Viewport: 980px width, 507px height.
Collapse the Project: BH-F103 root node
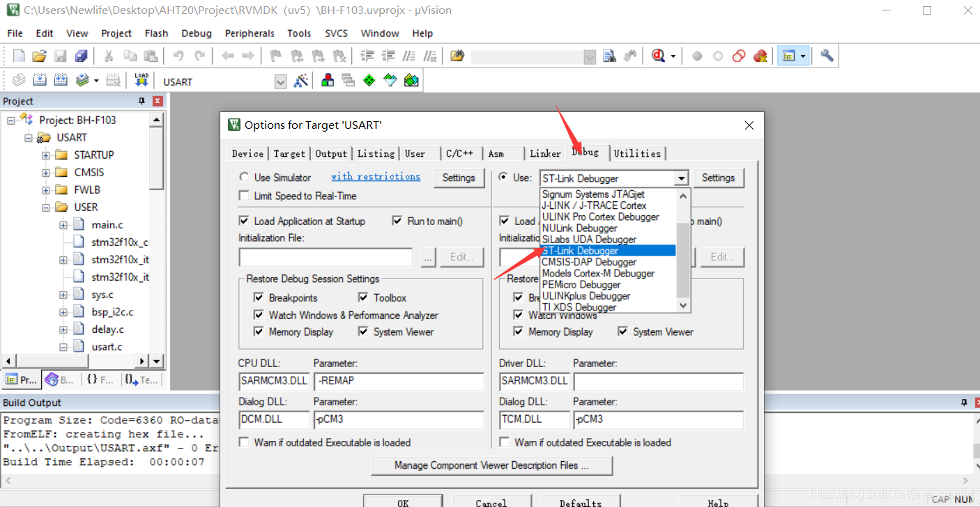tap(11, 120)
